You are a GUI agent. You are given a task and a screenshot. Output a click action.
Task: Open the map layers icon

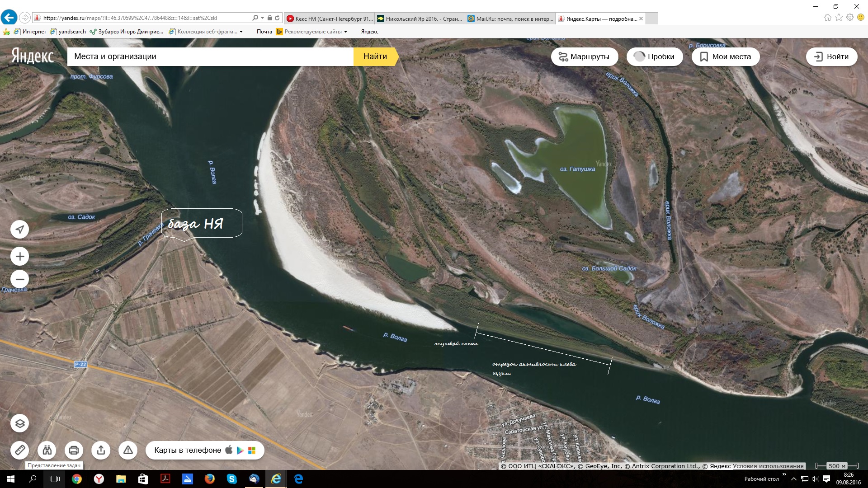click(x=20, y=423)
